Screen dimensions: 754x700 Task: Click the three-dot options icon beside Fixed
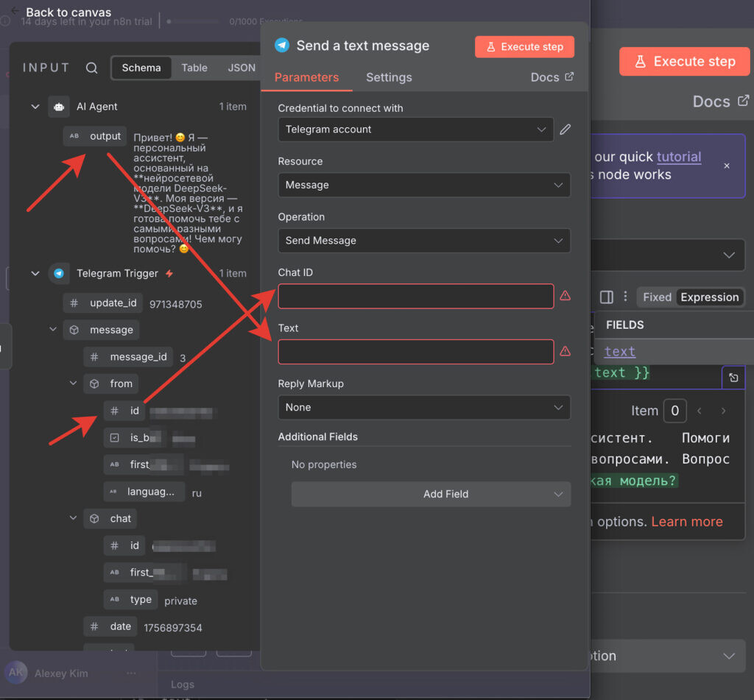coord(625,297)
